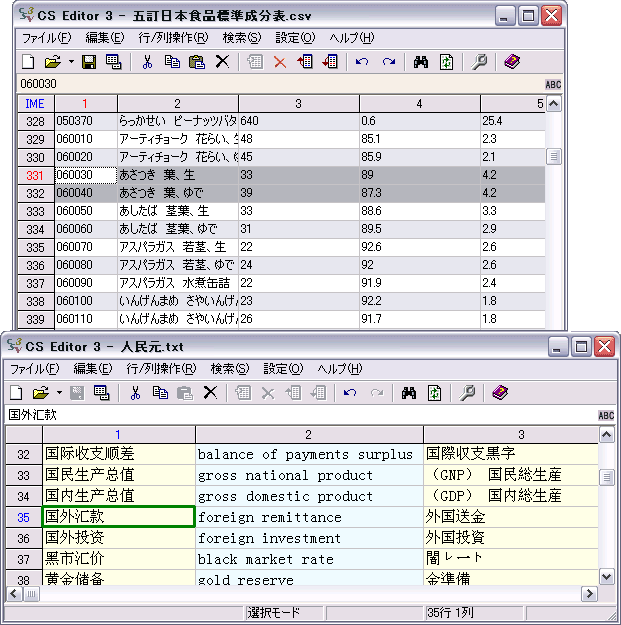Expand Open dropdown arrow in csv window
This screenshot has width=621, height=625.
click(71, 62)
